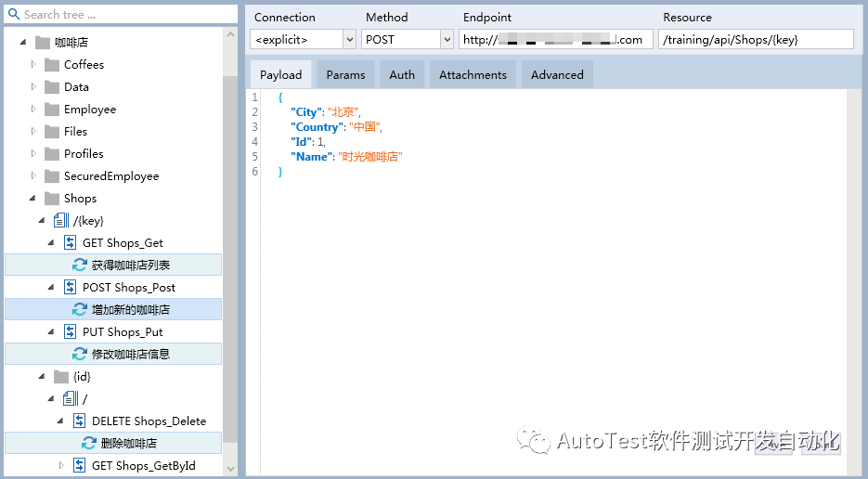
Task: Click the {id} folder icon
Action: [61, 377]
